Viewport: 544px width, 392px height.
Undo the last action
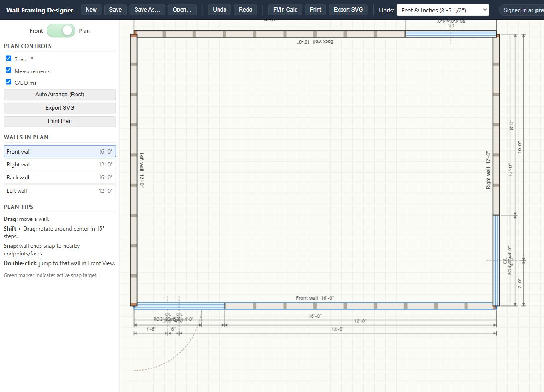point(219,10)
